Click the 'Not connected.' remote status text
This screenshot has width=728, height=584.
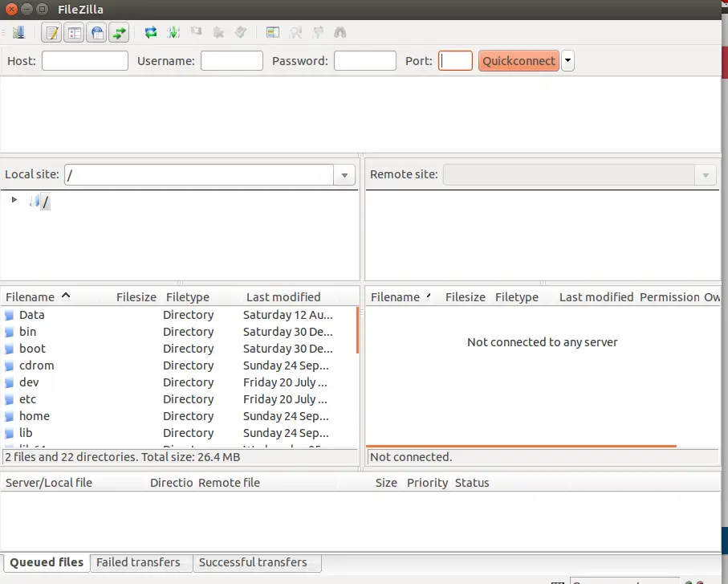click(411, 457)
